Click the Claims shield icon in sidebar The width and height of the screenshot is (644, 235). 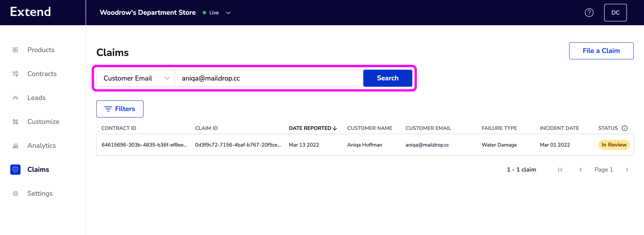click(15, 170)
